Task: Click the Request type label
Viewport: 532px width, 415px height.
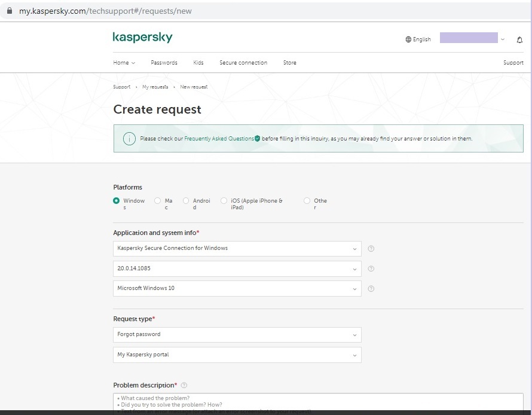Action: pos(134,319)
